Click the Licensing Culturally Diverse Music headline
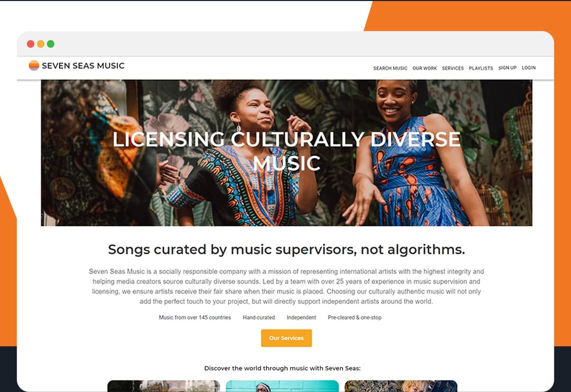This screenshot has width=571, height=392. click(x=286, y=151)
